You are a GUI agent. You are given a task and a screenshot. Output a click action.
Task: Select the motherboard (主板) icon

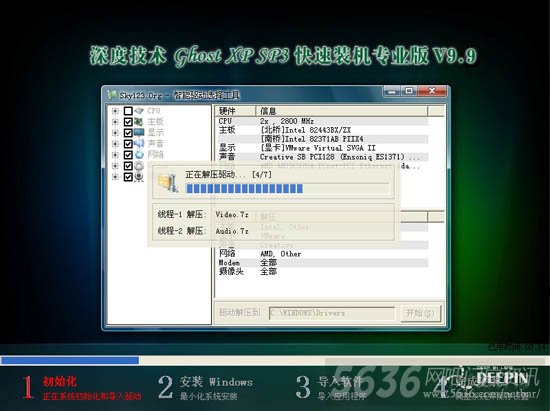pos(139,122)
